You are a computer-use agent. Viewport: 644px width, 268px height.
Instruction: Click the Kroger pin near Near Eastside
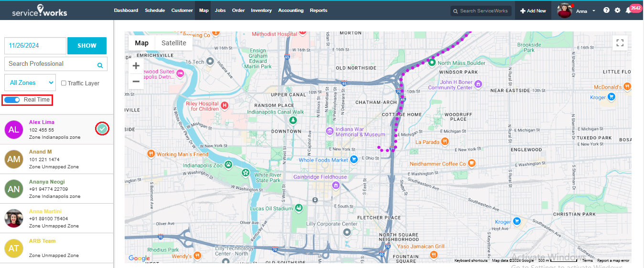611,97
